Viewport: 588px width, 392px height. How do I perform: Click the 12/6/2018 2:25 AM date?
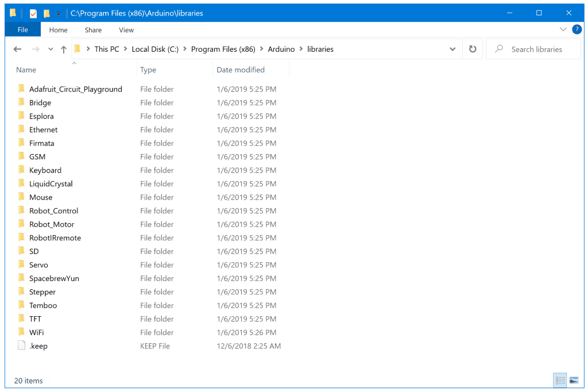coord(249,346)
